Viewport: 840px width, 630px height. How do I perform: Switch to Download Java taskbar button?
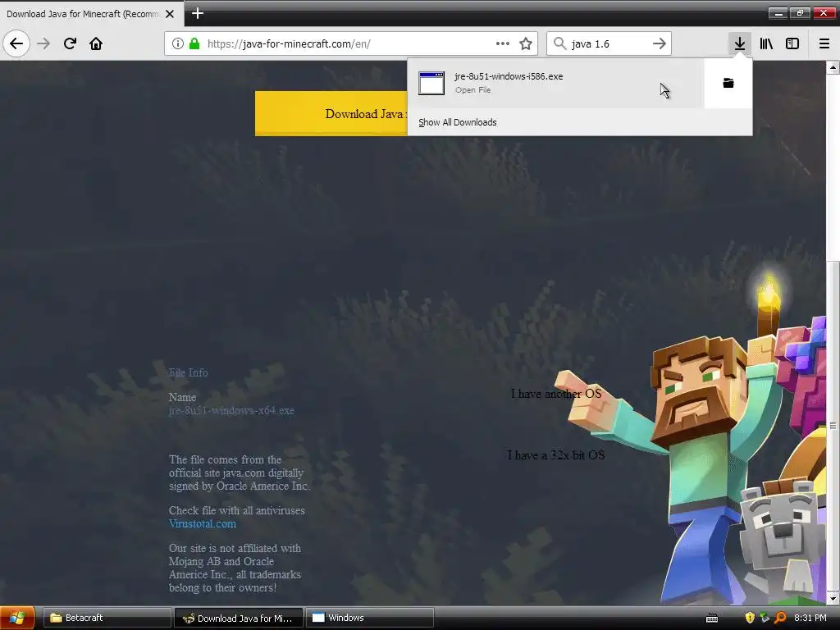point(239,618)
